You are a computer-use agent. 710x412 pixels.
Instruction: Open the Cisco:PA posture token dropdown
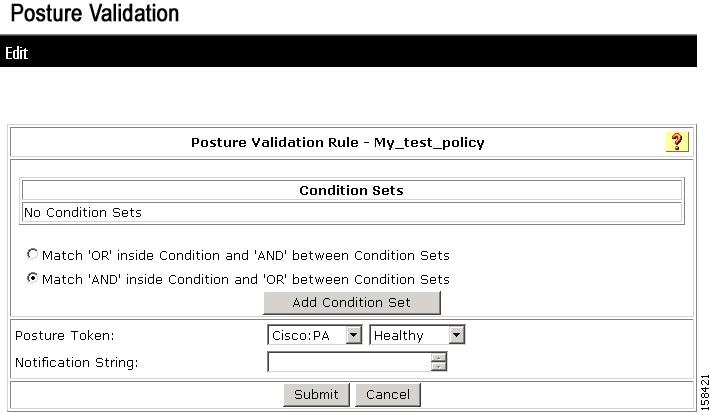pyautogui.click(x=353, y=336)
